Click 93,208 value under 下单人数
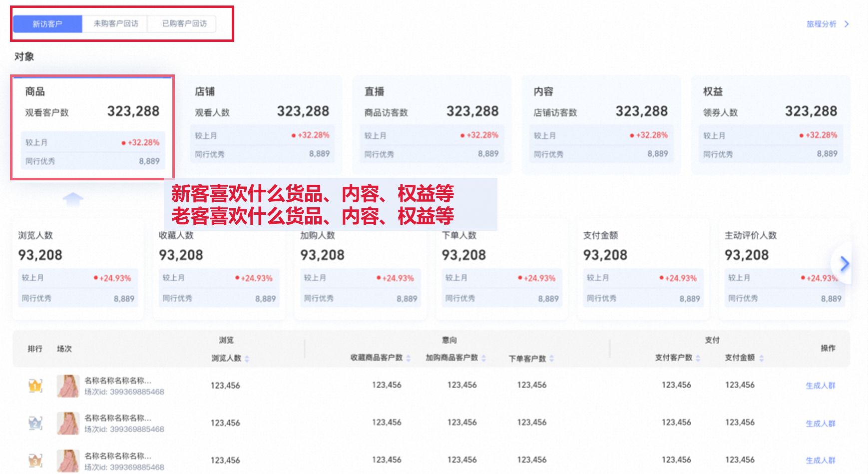This screenshot has height=474, width=868. pyautogui.click(x=463, y=255)
